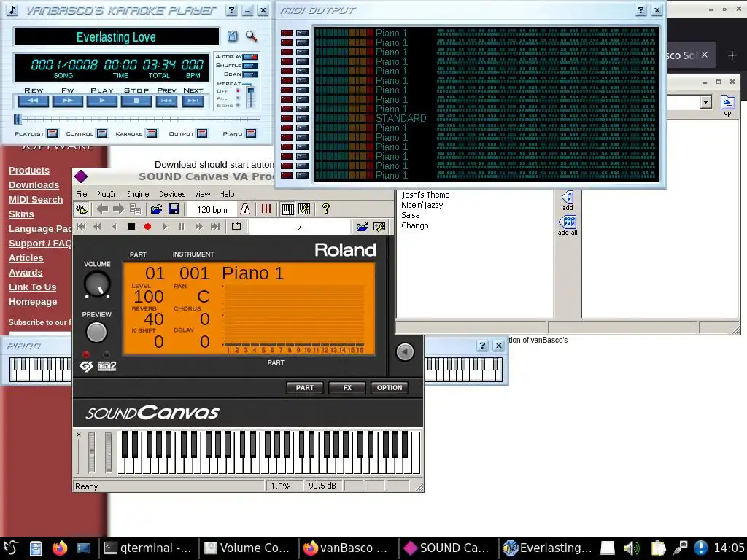Fast forward the song with Fw button
Screen dimensions: 747x560
click(68, 101)
